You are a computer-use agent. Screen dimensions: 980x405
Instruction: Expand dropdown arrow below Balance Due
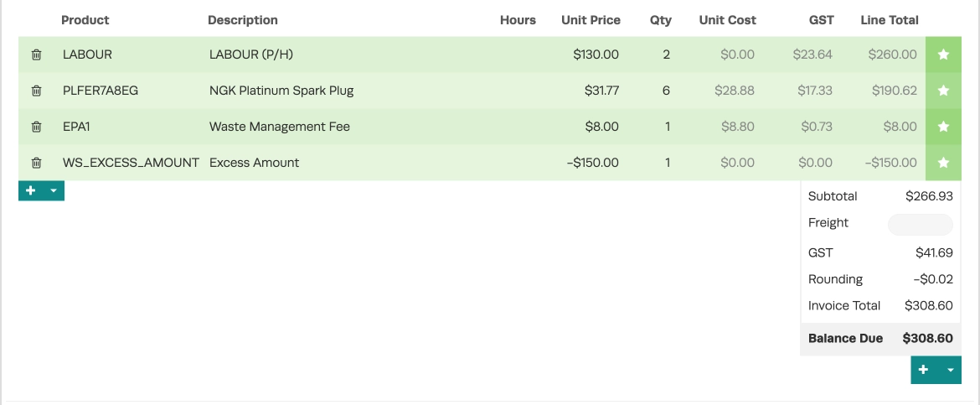[950, 370]
